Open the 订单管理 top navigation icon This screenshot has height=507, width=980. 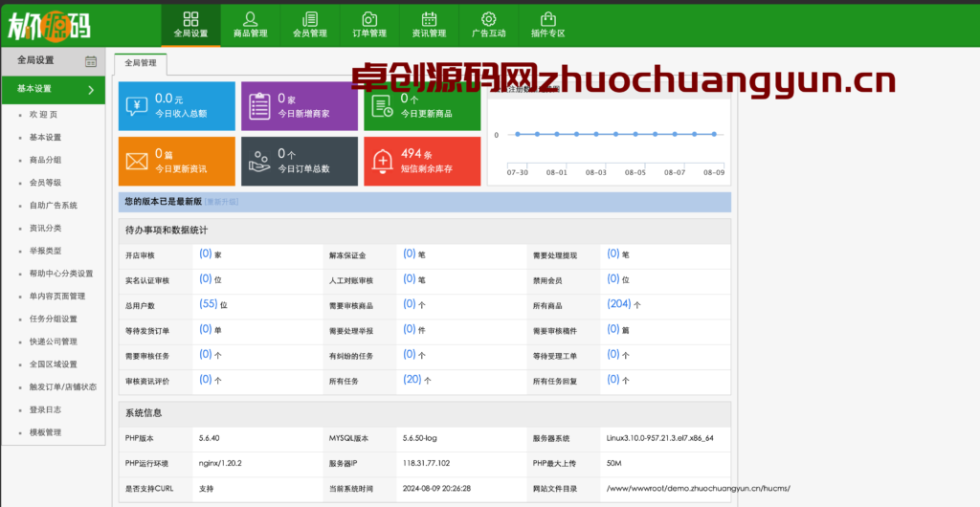point(369,19)
